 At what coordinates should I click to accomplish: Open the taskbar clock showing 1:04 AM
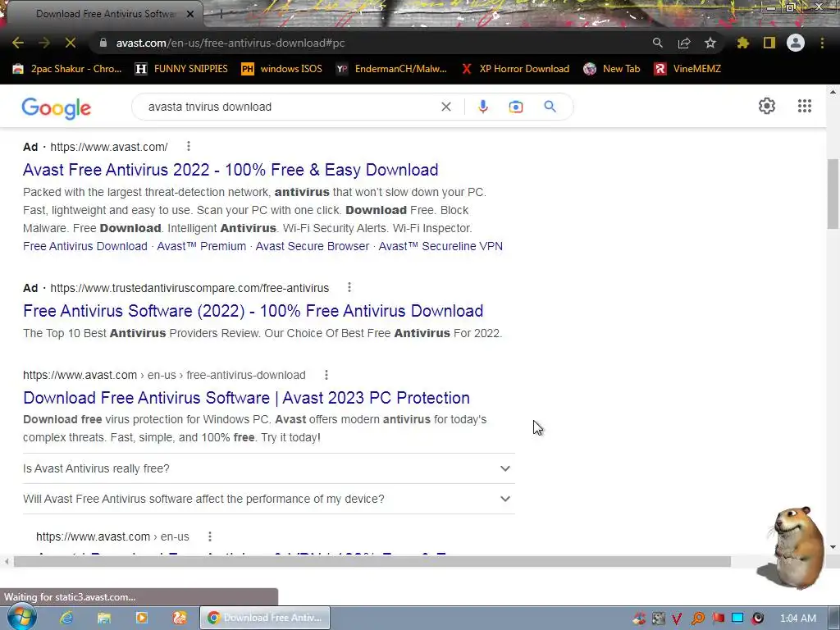[x=797, y=618]
